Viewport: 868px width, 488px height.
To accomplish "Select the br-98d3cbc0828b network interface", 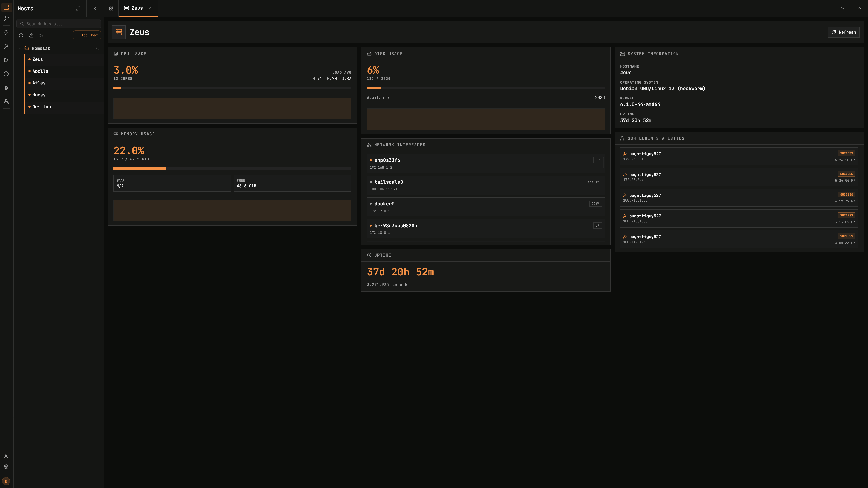I will click(x=486, y=229).
